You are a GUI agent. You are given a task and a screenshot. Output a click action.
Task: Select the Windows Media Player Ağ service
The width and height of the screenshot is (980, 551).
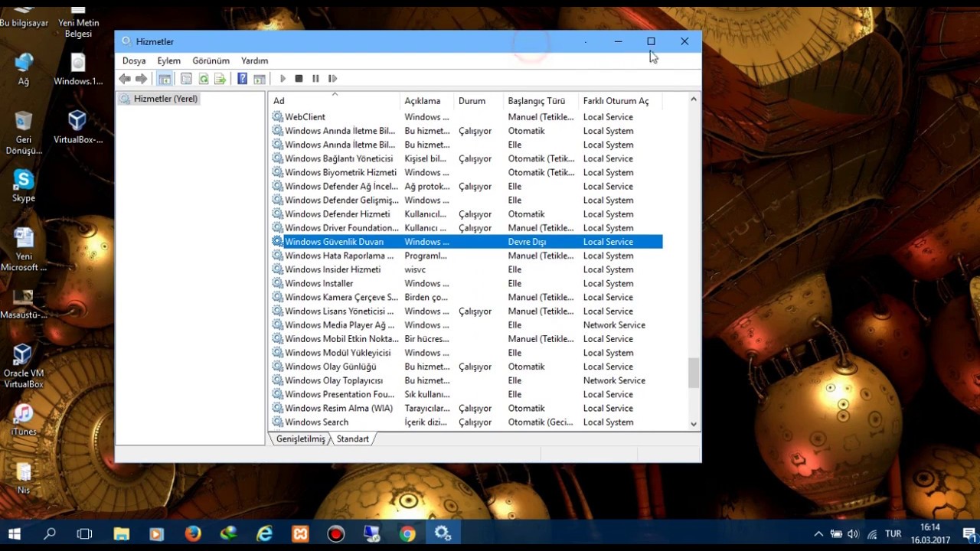(x=466, y=325)
